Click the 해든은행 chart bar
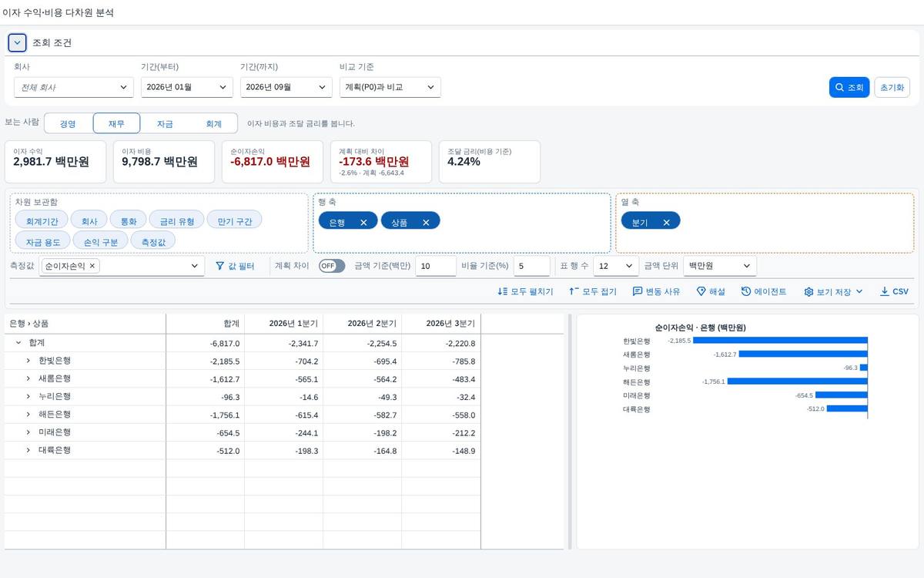The height and width of the screenshot is (578, 924). [x=798, y=381]
